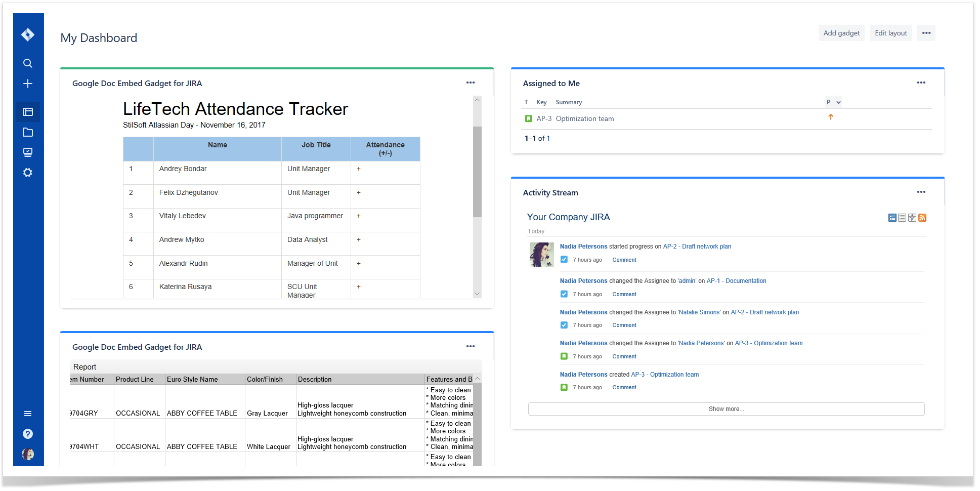This screenshot has width=980, height=491.
Task: Open Jira settings gear icon
Action: (28, 173)
